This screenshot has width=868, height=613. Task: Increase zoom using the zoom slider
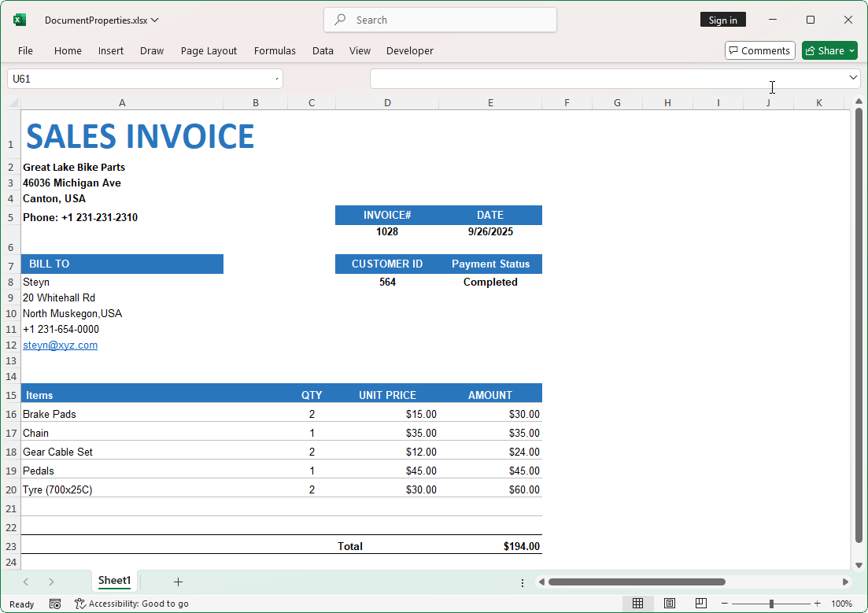pyautogui.click(x=818, y=604)
